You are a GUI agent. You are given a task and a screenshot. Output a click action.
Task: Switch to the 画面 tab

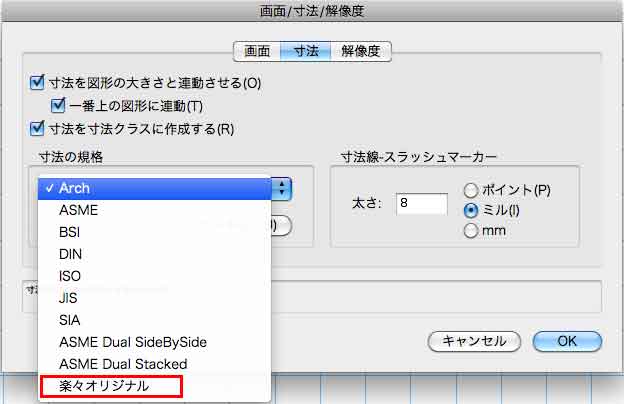click(x=255, y=51)
